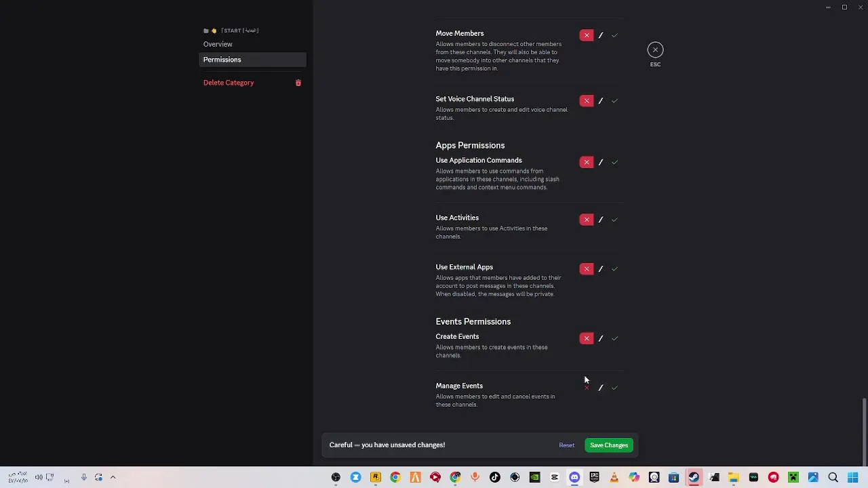The image size is (868, 488).
Task: Deny the Use External Apps permission
Action: (587, 269)
